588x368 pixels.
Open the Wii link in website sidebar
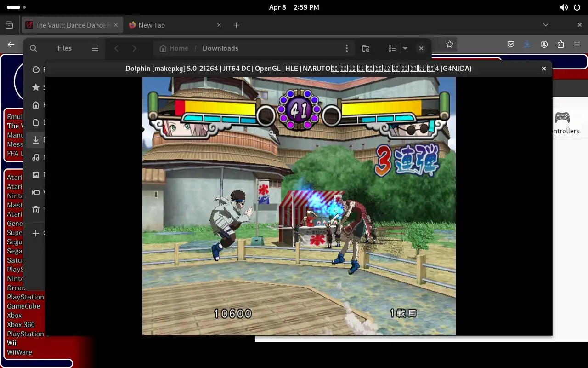point(11,343)
